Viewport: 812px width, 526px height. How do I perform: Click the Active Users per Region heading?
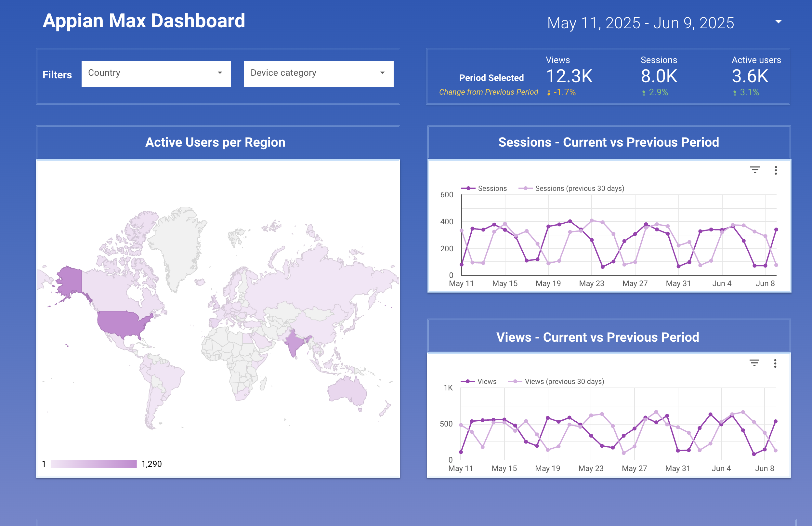(215, 142)
